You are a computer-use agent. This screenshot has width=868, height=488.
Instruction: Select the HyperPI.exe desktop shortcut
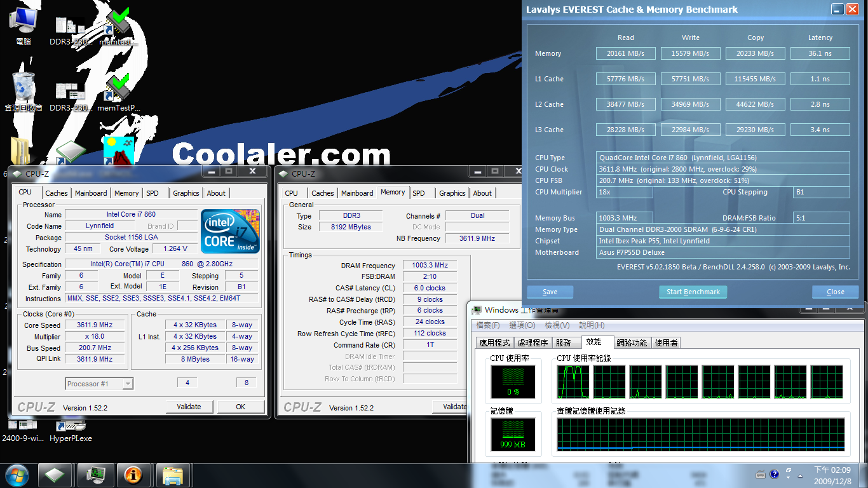pyautogui.click(x=71, y=432)
